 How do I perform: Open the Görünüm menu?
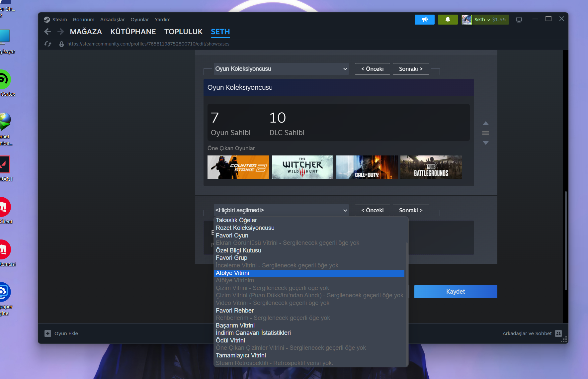[x=84, y=20]
